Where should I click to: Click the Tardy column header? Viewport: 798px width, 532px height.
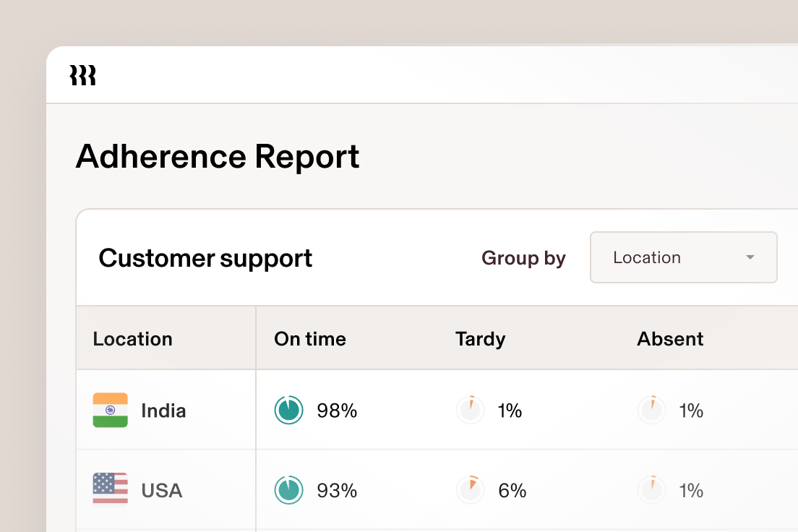[x=480, y=339]
